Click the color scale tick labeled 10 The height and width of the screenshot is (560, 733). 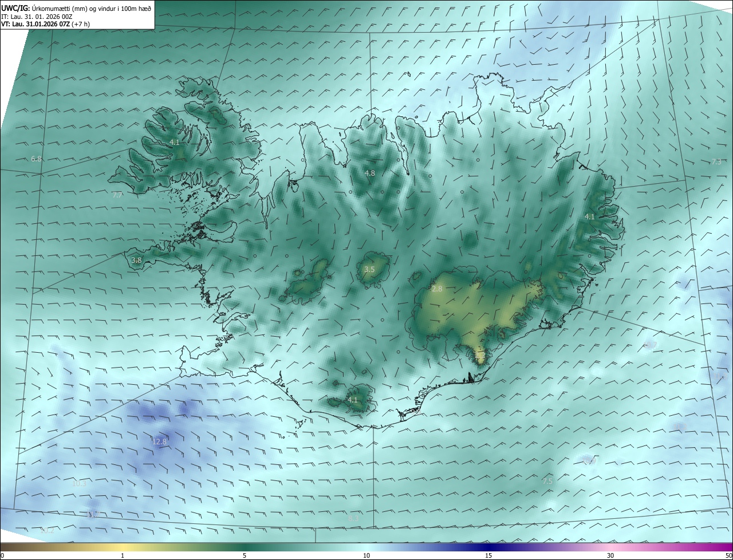(x=366, y=555)
